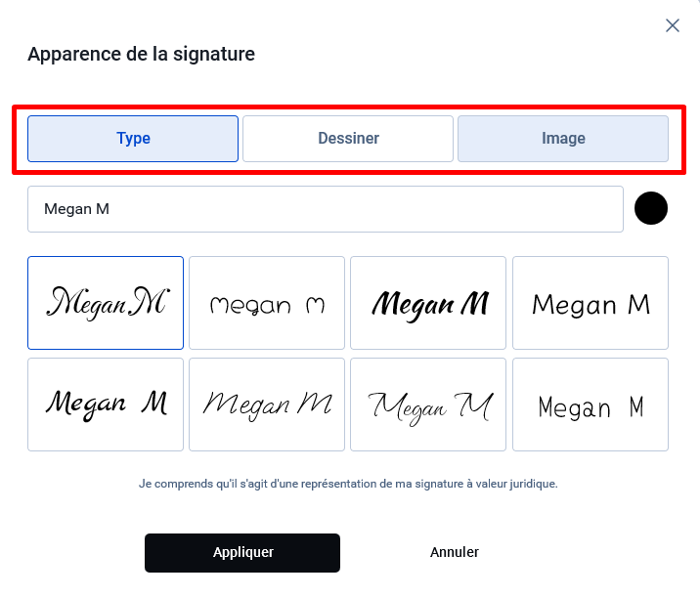The image size is (700, 597).
Task: Select the first flourished script signature style
Action: tap(106, 303)
